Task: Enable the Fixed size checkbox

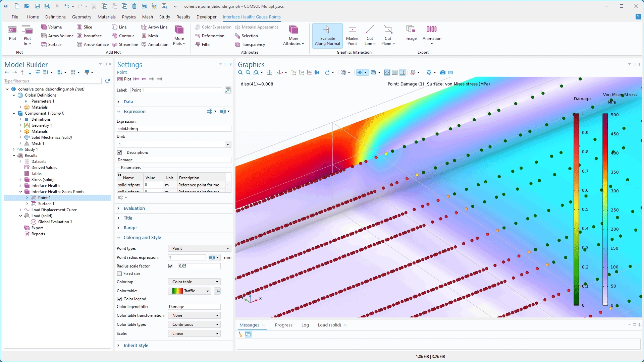Action: 119,274
